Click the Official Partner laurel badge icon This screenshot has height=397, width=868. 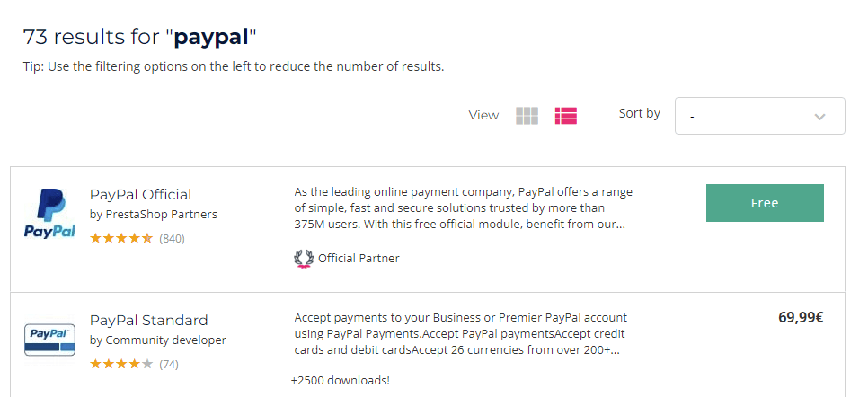(304, 259)
